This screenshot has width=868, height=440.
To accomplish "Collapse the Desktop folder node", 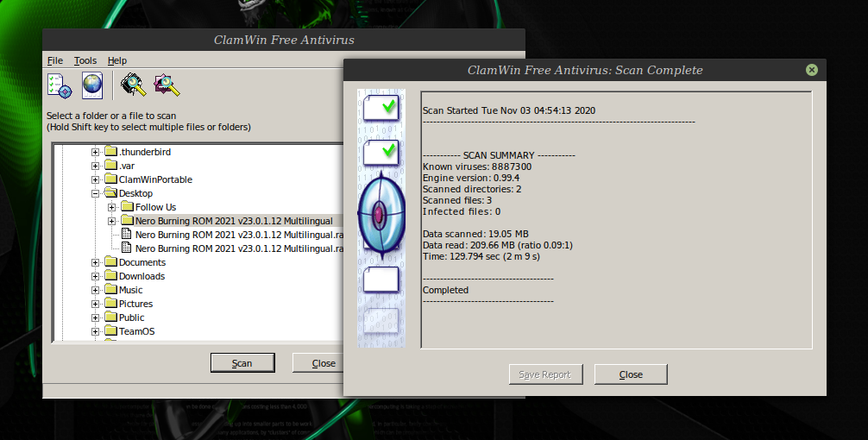I will point(95,193).
